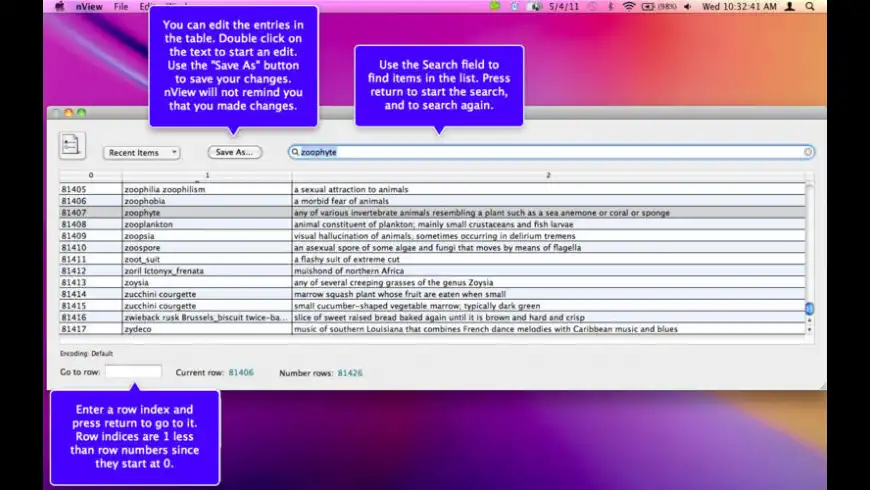Click the 5/4/11 date in the menu bar
Viewport: 870px width, 490px height.
[564, 7]
